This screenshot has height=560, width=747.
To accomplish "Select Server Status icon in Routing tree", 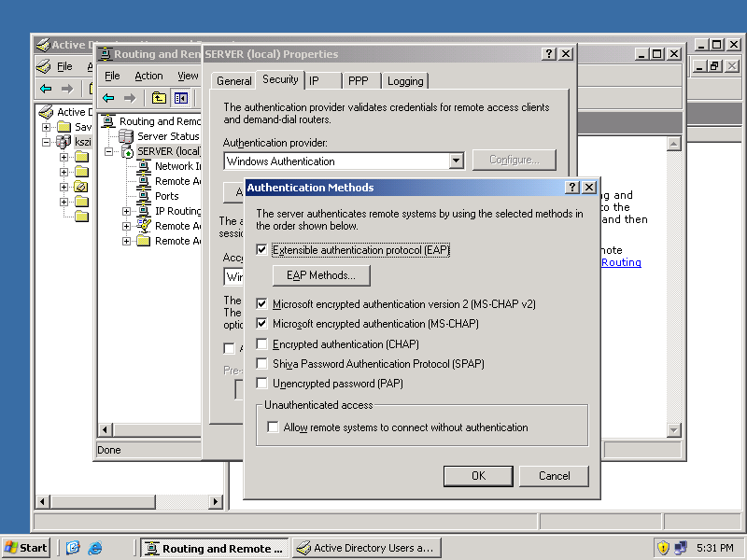I will [x=126, y=136].
